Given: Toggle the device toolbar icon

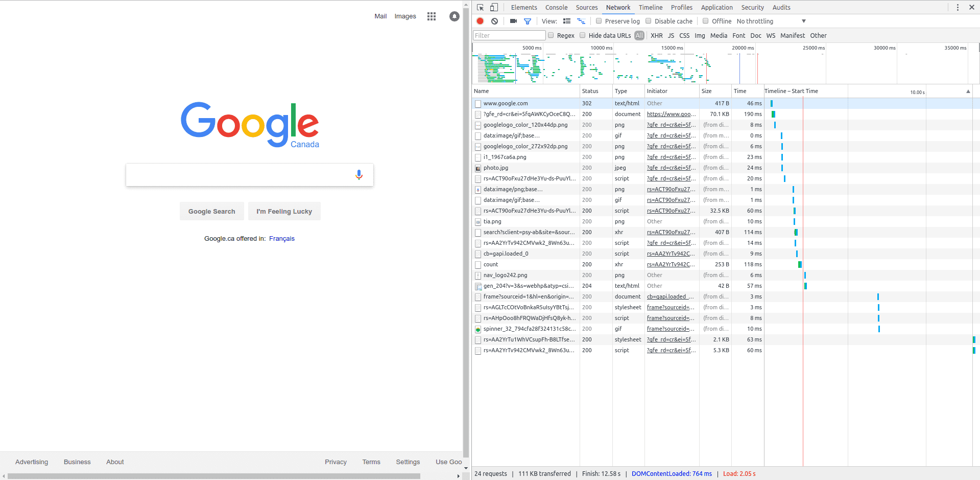Looking at the screenshot, I should point(494,7).
